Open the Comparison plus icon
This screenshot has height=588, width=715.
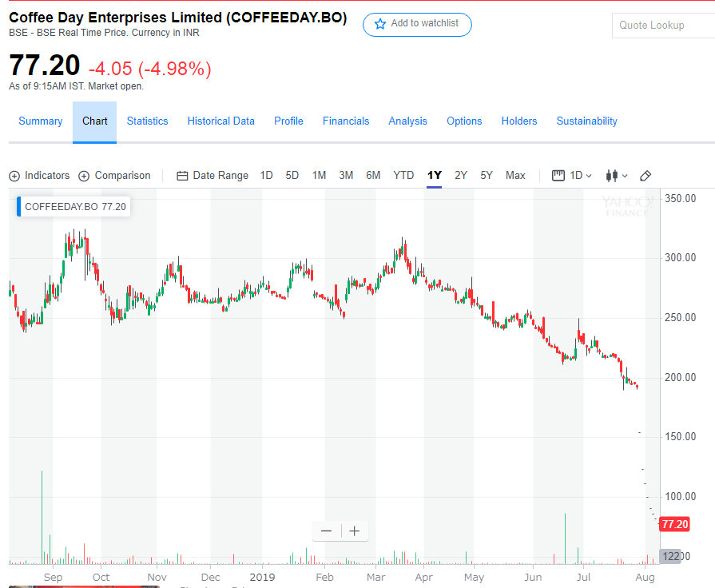click(x=84, y=176)
